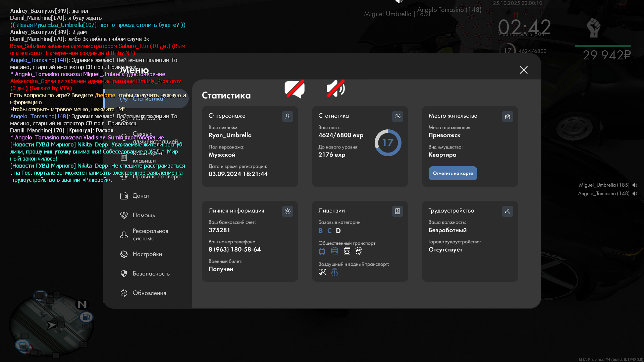Click the person icon in Личная информация card
Viewport: 644px width, 362px height.
[x=287, y=211]
